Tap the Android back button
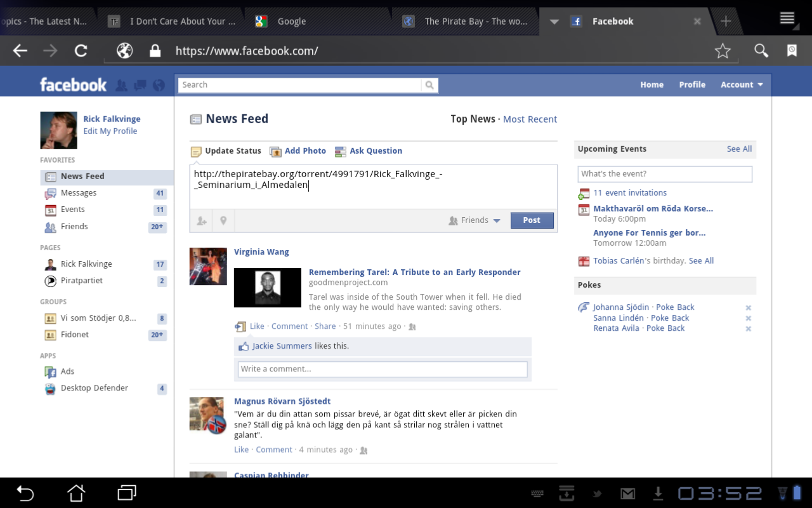 (x=25, y=493)
